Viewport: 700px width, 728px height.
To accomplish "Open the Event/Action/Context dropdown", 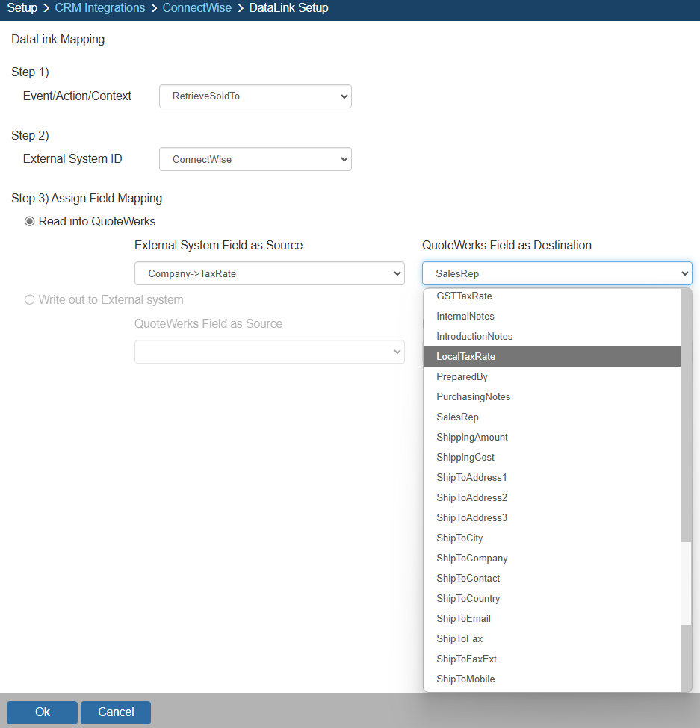I will tap(255, 96).
